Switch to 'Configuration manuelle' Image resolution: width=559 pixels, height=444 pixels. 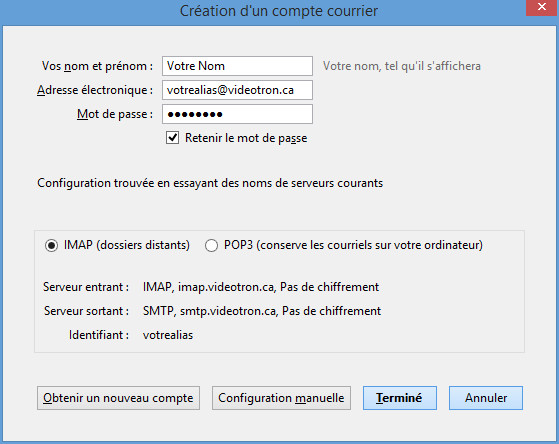[x=281, y=398]
